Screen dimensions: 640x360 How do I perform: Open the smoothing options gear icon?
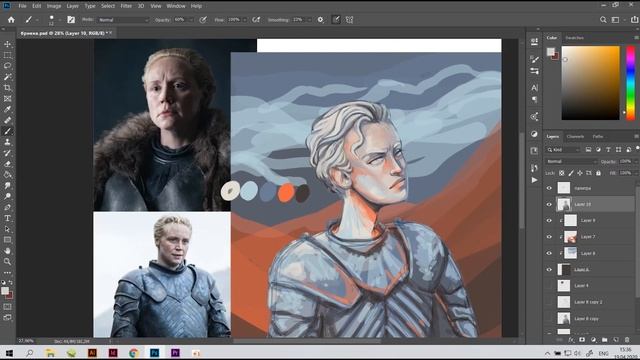click(x=320, y=20)
